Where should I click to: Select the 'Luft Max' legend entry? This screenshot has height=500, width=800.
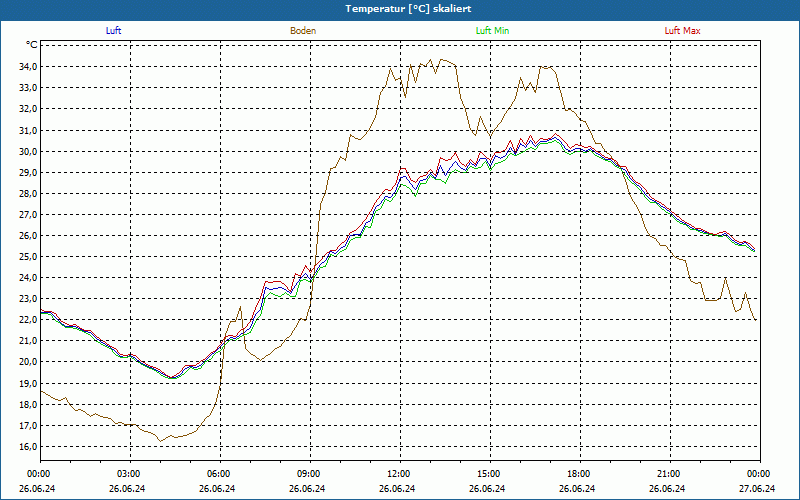pyautogui.click(x=682, y=31)
